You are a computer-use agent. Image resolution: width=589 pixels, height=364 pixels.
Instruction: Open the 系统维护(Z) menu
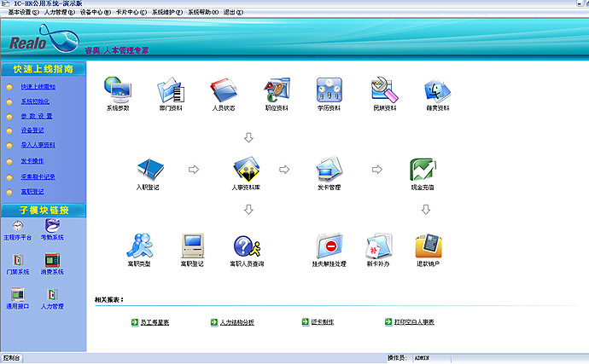pos(167,12)
